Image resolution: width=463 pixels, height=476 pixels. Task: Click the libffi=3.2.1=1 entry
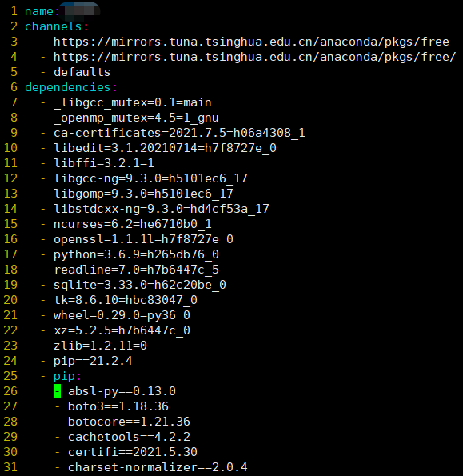click(104, 163)
